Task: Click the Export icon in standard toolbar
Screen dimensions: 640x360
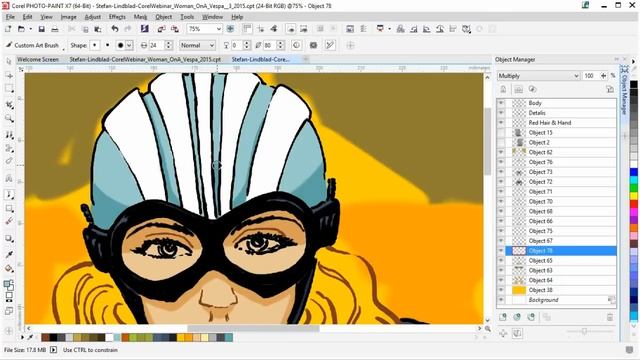Action: (x=175, y=29)
